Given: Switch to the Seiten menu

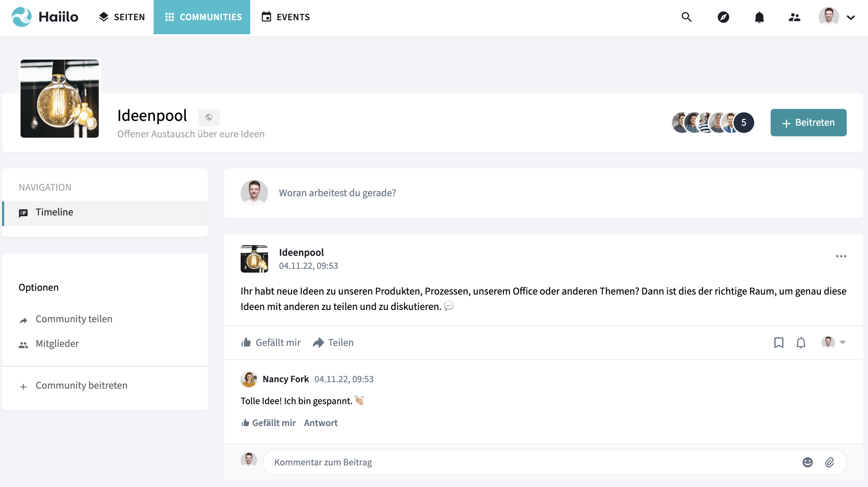Looking at the screenshot, I should tap(122, 17).
